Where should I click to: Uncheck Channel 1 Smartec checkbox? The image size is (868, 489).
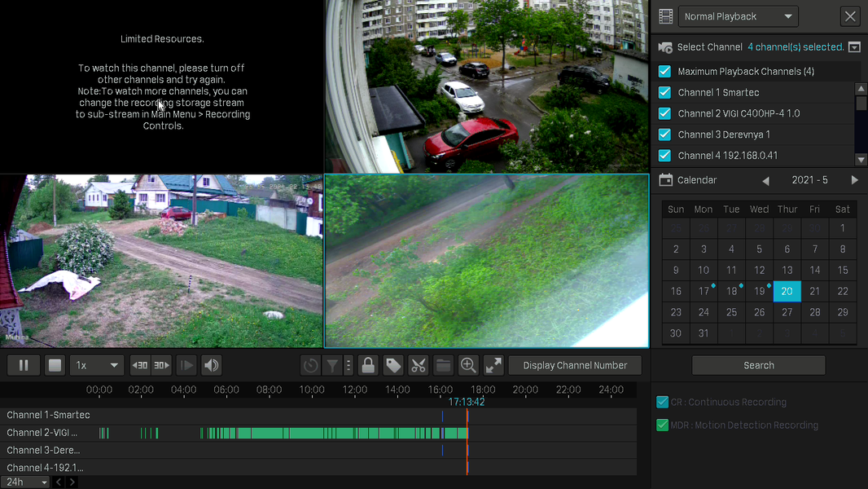point(664,92)
